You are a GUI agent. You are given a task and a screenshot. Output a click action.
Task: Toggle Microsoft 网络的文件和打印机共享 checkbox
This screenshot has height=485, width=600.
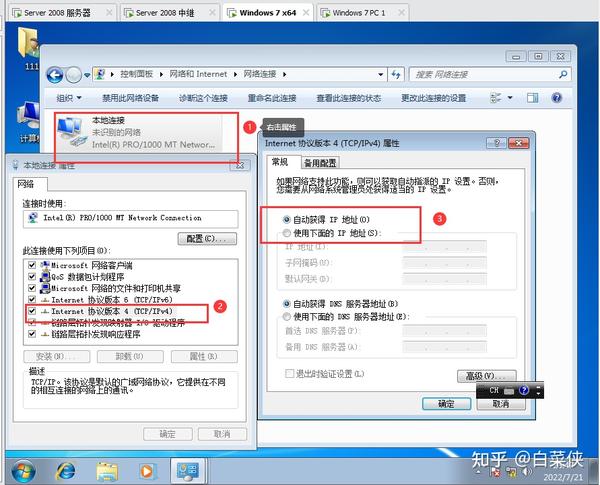pyautogui.click(x=32, y=288)
